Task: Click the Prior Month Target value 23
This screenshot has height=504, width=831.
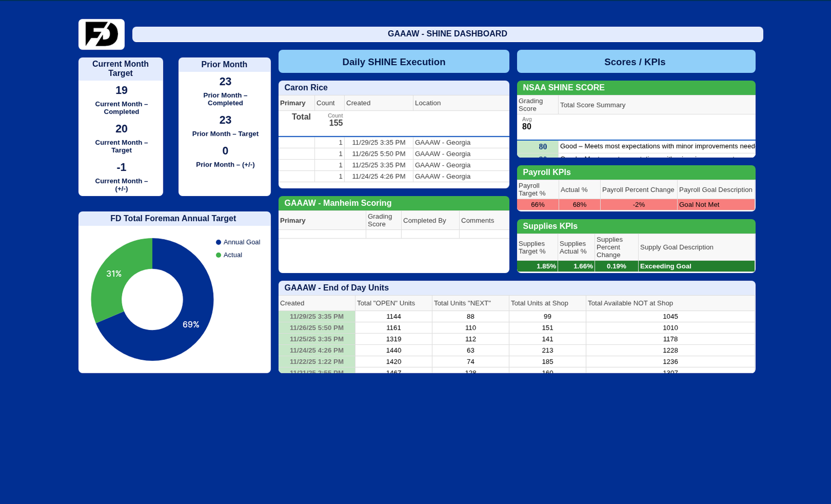Action: tap(225, 120)
